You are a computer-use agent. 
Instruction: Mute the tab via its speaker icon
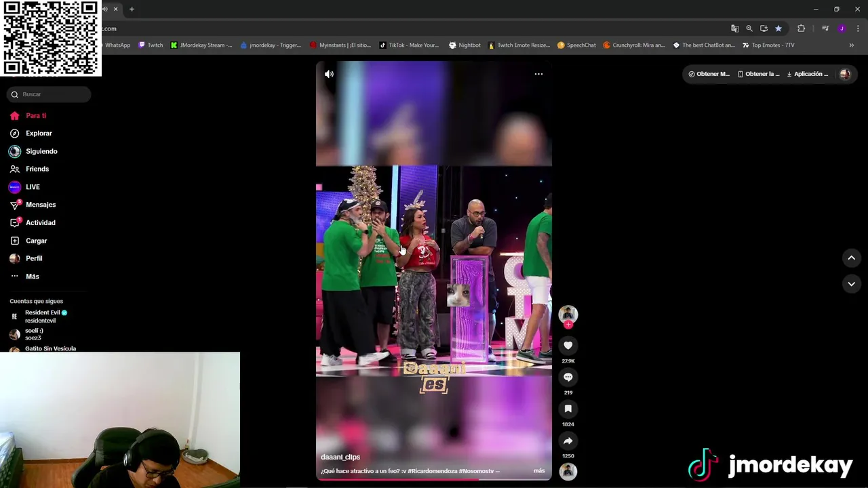pyautogui.click(x=105, y=9)
